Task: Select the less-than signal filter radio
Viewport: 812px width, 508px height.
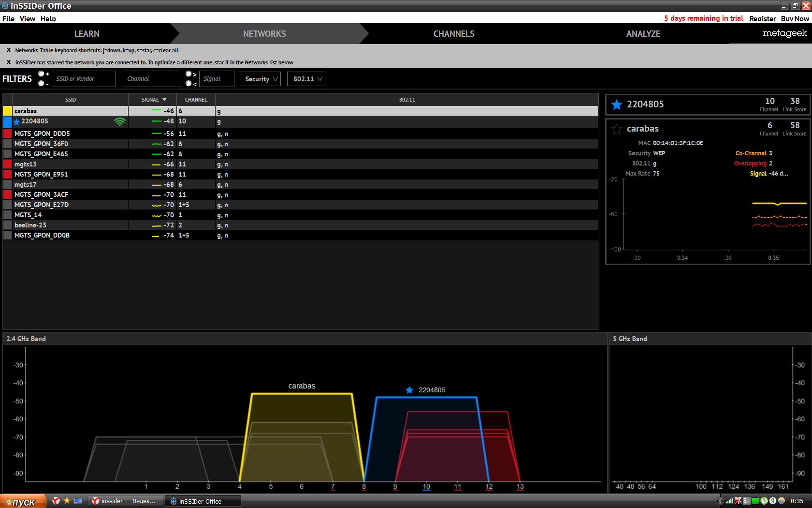Action: point(188,83)
